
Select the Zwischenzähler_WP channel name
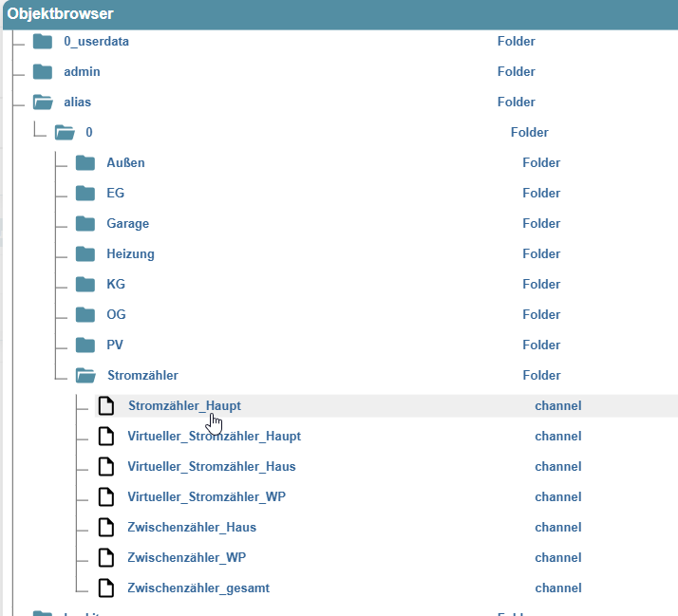click(187, 558)
